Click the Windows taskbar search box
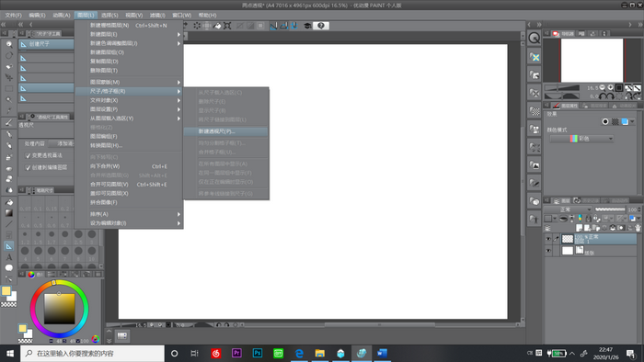The image size is (644, 362). click(92, 353)
